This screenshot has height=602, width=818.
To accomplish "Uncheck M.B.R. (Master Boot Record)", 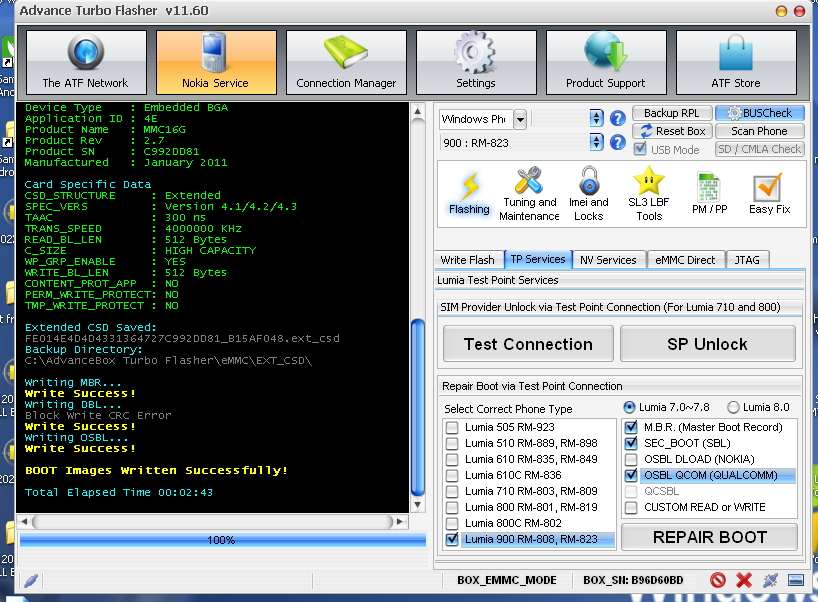I will tap(631, 427).
